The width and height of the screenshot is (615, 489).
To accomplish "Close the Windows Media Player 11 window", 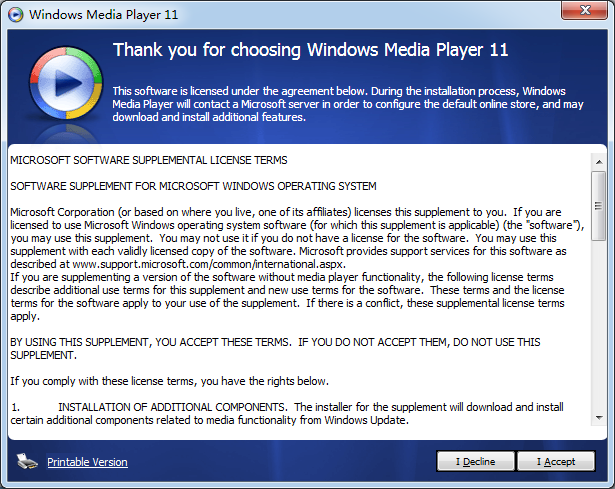I will pos(584,10).
